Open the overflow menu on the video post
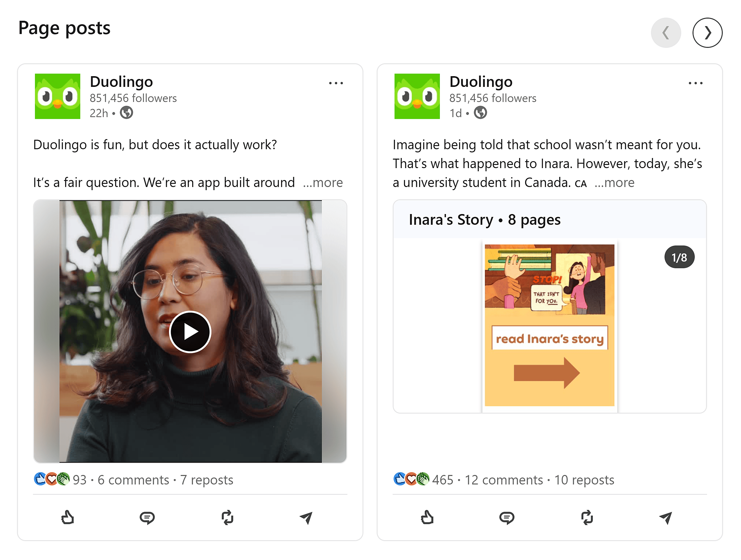 click(336, 83)
